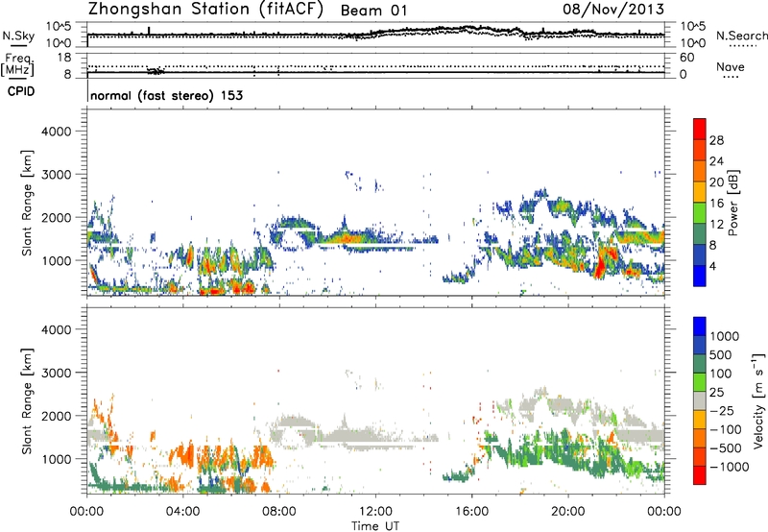Click the Nave axis value 60
The height and width of the screenshot is (532, 768).
point(686,58)
